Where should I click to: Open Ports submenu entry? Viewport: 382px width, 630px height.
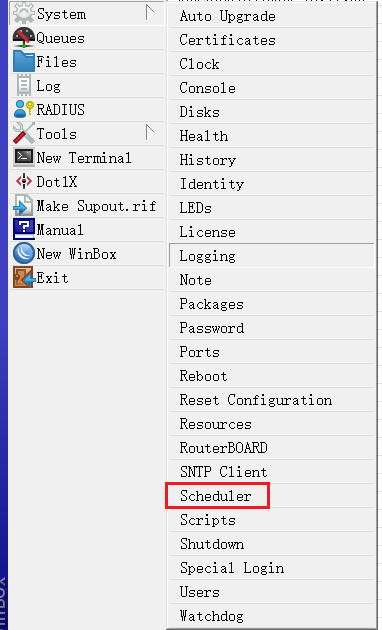point(272,352)
